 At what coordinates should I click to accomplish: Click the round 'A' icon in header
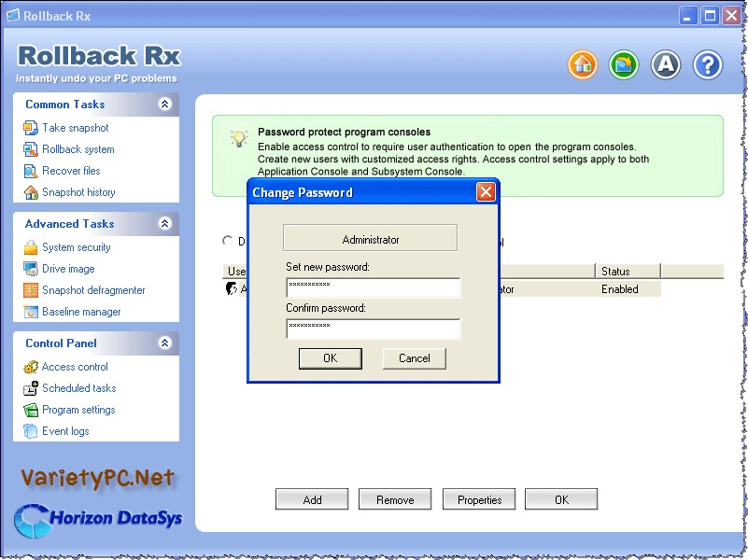tap(666, 64)
